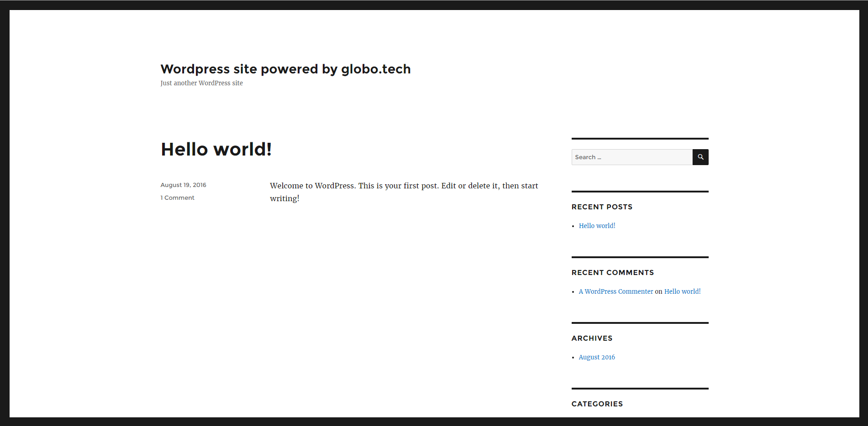Click the 'Welcome to WordPress' post paragraph
The image size is (868, 426).
[404, 192]
